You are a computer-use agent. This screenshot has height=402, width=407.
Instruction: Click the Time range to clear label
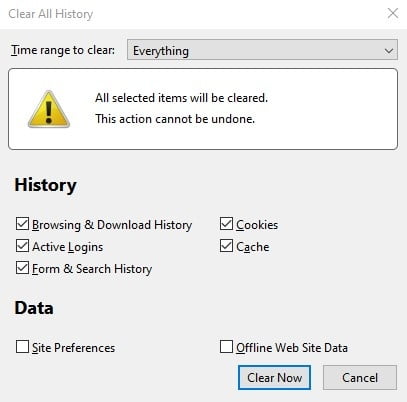pos(63,50)
